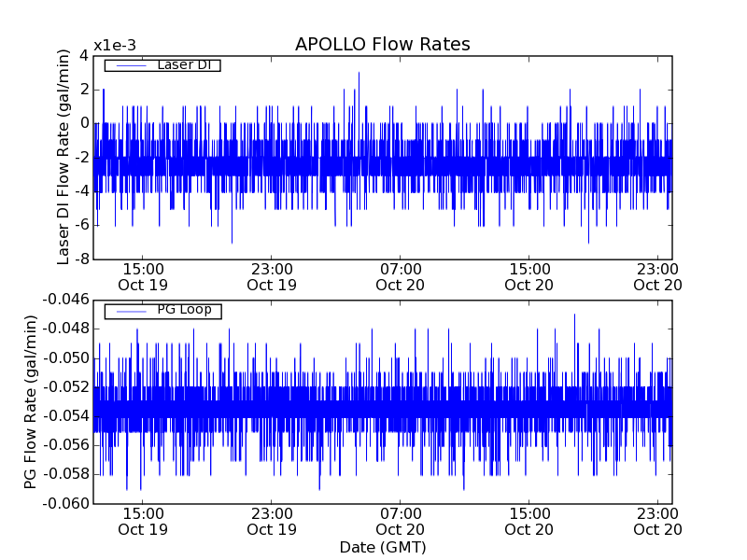Click the blue line sample in Laser DI legend
The width and height of the screenshot is (747, 560).
point(129,65)
